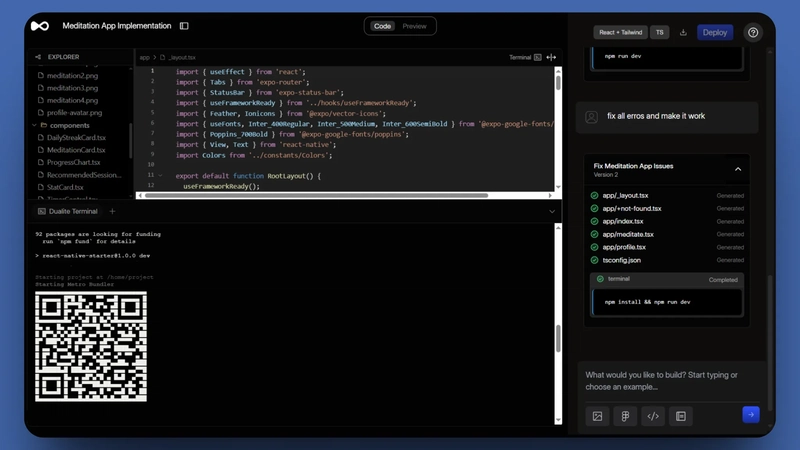The width and height of the screenshot is (800, 450).
Task: Click code line 1 import useEffect
Action: coord(240,72)
